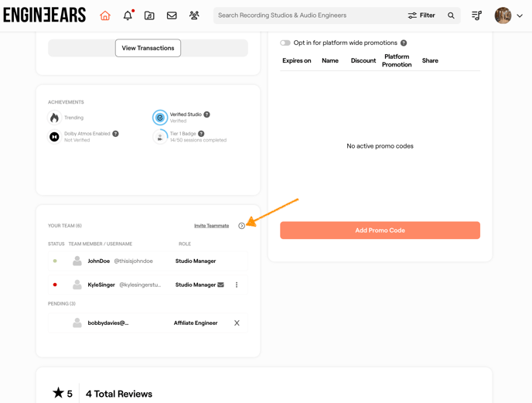
Task: Click the Invite Teammate link
Action: [x=211, y=226]
